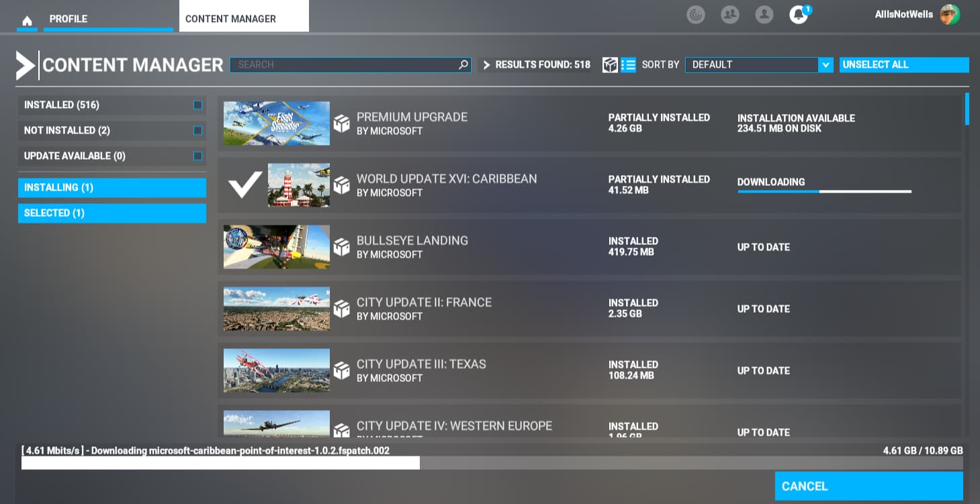The image size is (980, 504).
Task: Open the notification bell with badge
Action: pyautogui.click(x=799, y=13)
